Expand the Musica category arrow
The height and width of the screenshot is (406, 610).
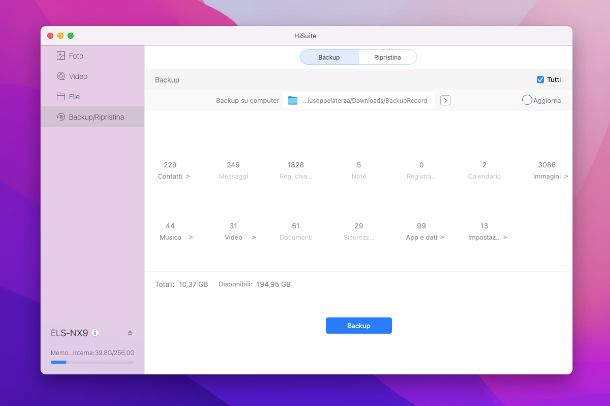point(191,237)
